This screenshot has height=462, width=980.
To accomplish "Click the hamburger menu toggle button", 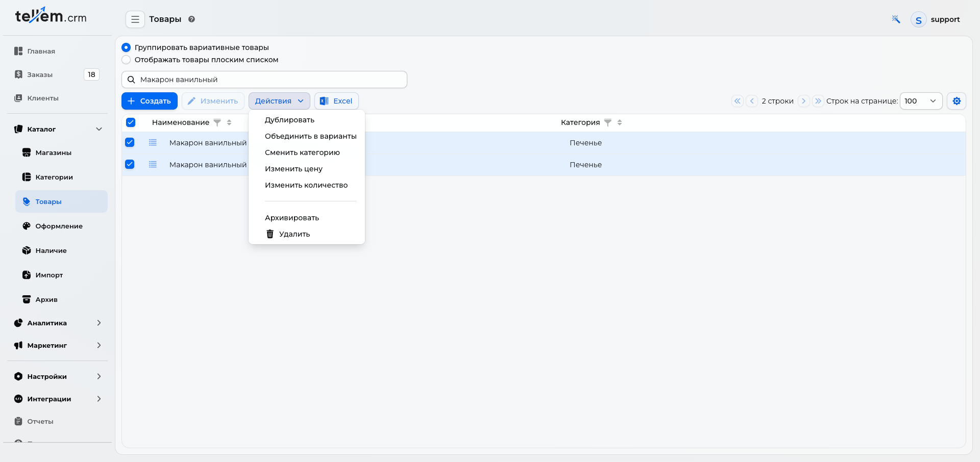I will tap(135, 19).
